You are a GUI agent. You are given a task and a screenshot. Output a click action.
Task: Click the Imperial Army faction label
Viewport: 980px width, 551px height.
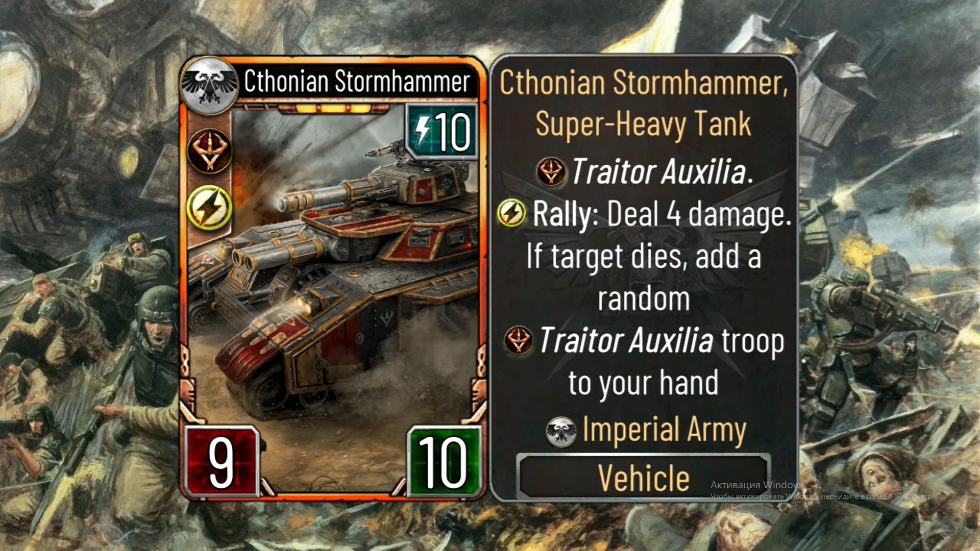click(x=665, y=430)
